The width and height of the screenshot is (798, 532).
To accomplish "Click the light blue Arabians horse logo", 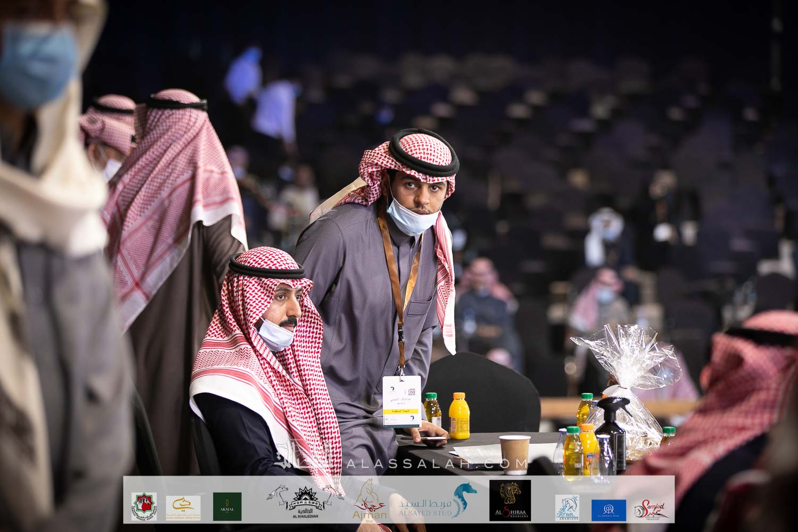I will 567,508.
